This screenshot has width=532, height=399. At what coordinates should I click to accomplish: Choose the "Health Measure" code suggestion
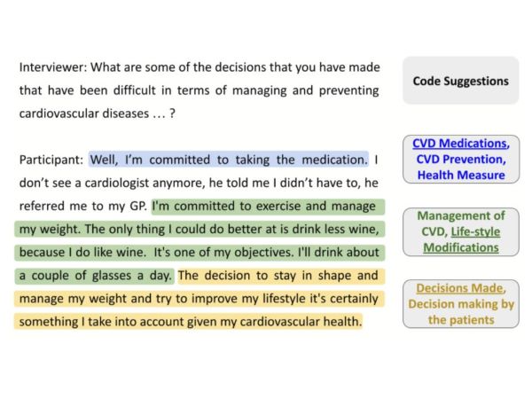click(x=460, y=176)
